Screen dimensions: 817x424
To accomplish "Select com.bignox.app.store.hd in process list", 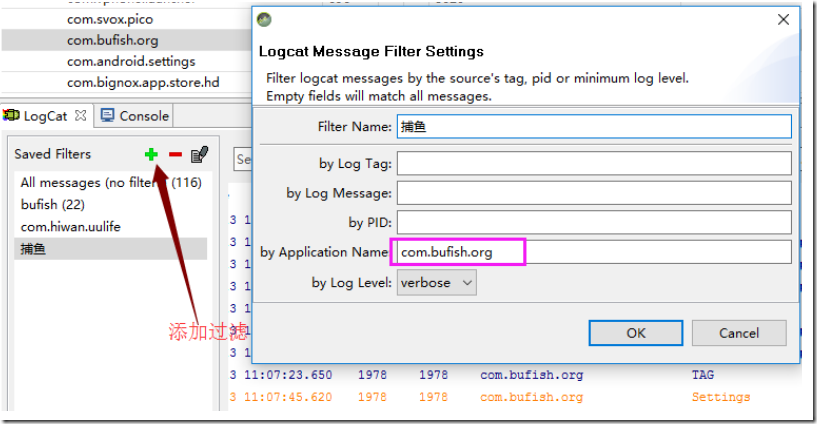I will [x=143, y=82].
